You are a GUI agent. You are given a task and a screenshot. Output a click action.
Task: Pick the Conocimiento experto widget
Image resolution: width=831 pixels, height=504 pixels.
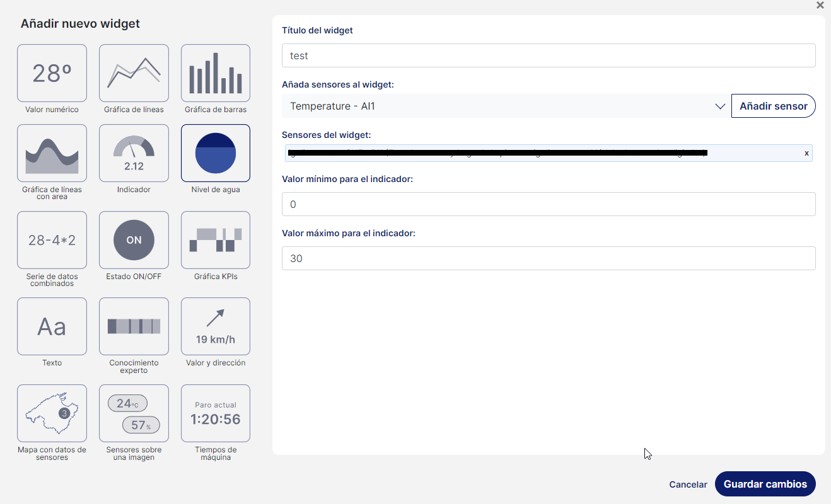pos(134,326)
